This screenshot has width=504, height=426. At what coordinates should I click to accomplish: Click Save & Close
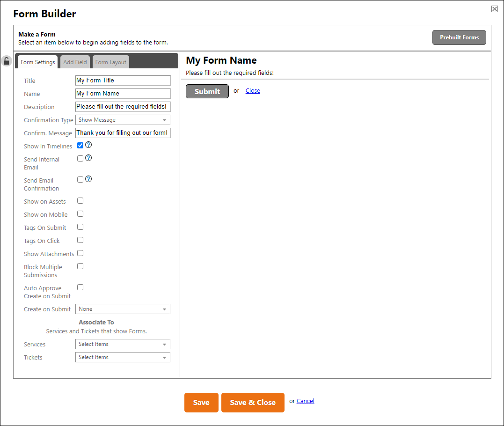click(x=253, y=402)
